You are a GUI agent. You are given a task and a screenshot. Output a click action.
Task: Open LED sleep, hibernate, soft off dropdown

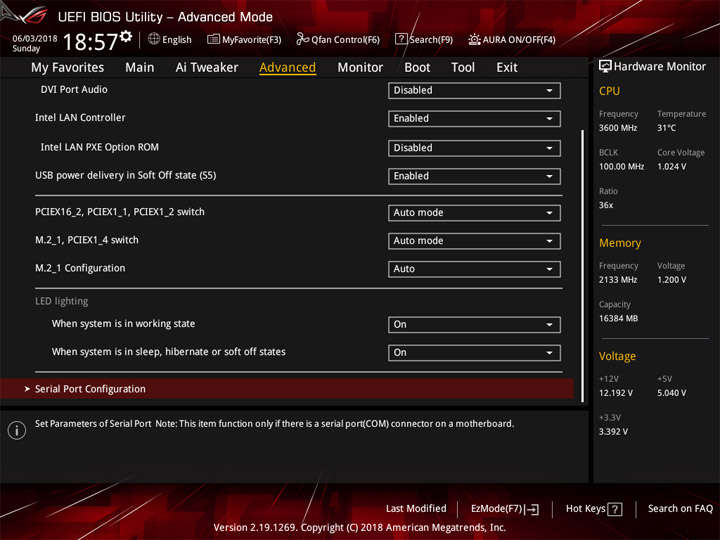pyautogui.click(x=474, y=353)
